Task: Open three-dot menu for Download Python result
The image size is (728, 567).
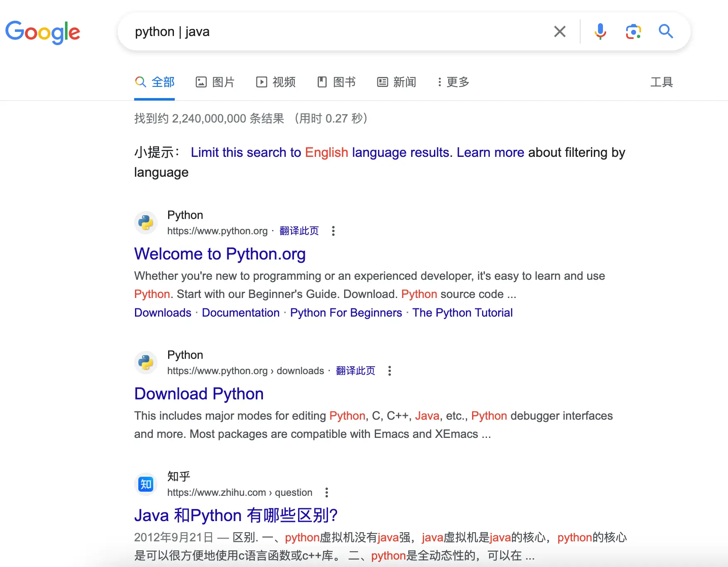Action: (x=390, y=371)
